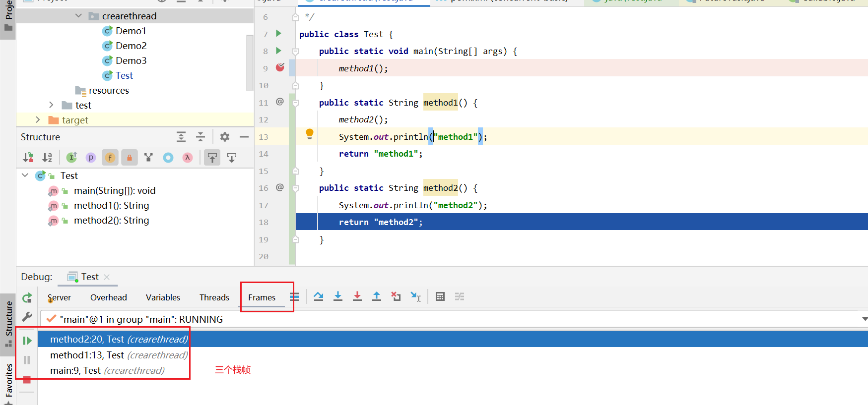The width and height of the screenshot is (868, 405).
Task: Toggle show fields filter in Structure
Action: (x=110, y=158)
